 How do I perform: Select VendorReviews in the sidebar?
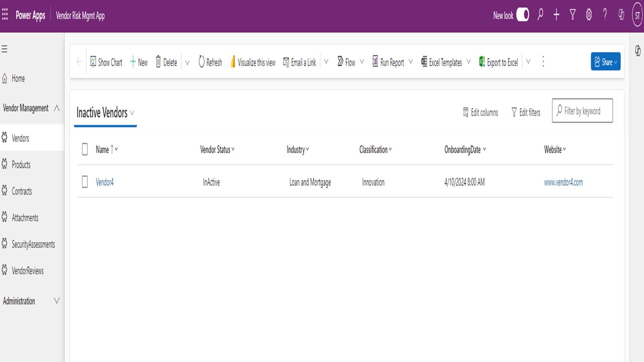tap(32, 270)
